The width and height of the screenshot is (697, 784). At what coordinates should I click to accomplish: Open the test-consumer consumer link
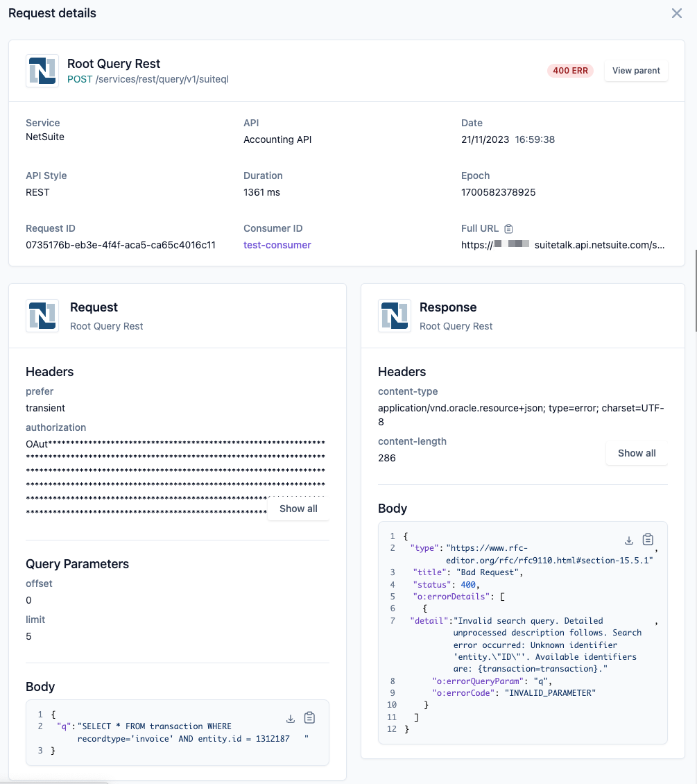point(277,245)
